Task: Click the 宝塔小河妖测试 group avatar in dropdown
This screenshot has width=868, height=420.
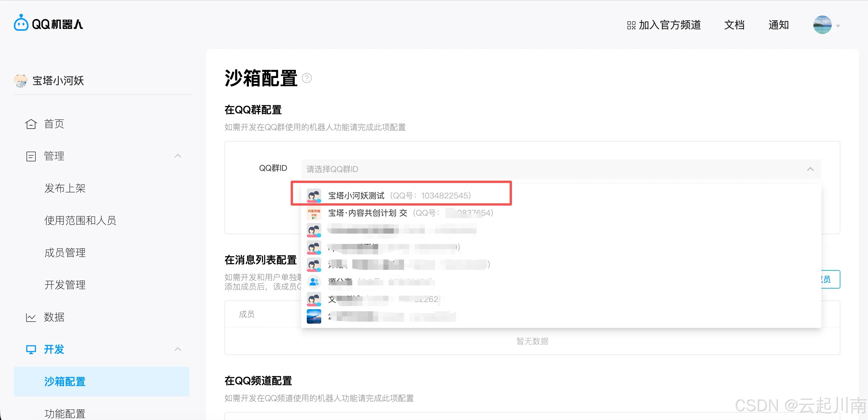Action: pos(314,195)
